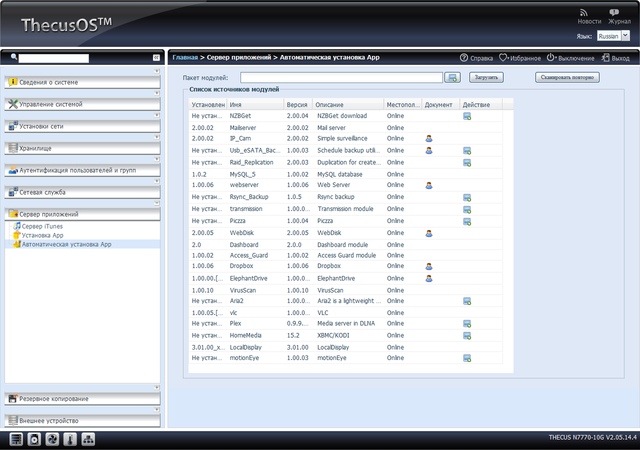Open the Журнал log icon
The image size is (640, 450).
614,13
